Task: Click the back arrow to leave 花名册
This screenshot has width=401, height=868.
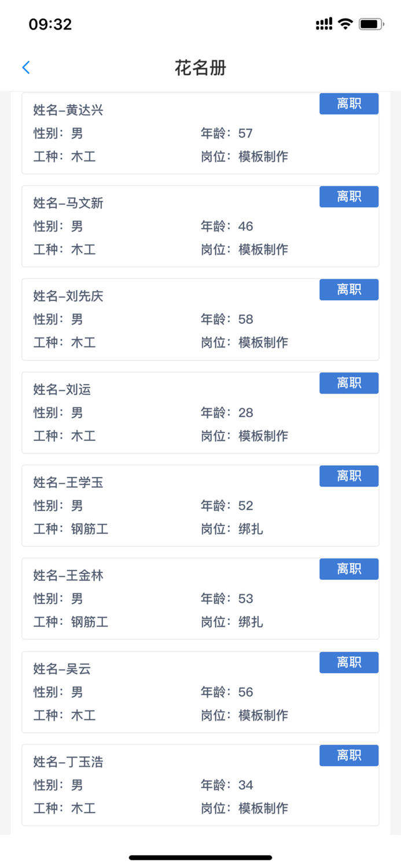Action: click(25, 67)
